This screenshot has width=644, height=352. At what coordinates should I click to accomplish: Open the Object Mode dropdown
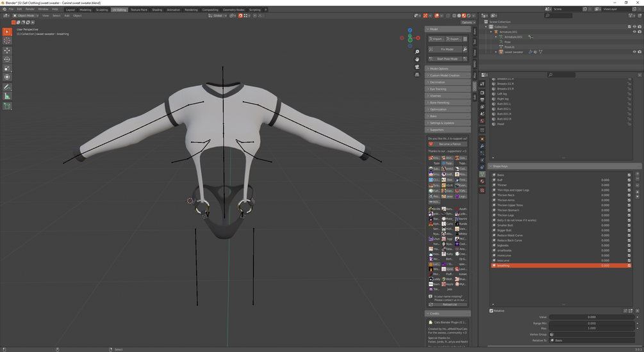click(x=26, y=15)
